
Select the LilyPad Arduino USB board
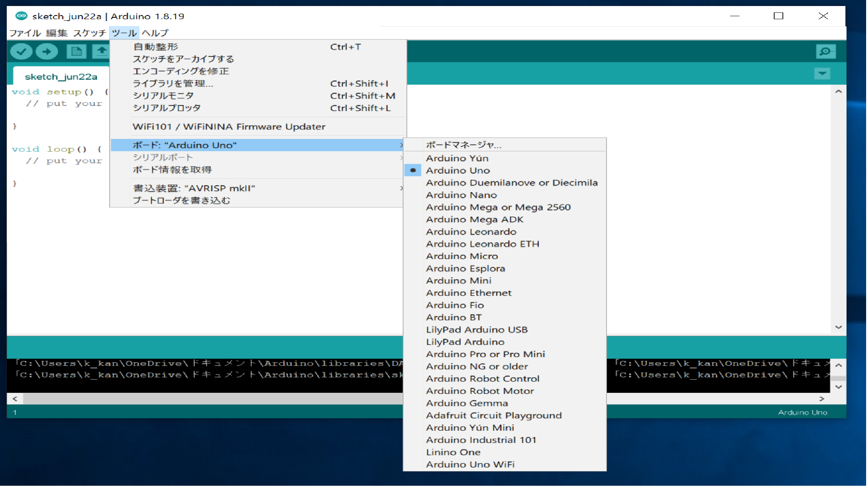coord(505,330)
